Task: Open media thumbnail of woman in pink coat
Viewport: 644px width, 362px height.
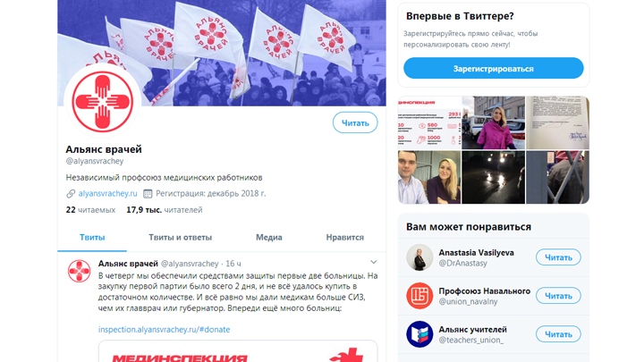Action: (x=493, y=122)
